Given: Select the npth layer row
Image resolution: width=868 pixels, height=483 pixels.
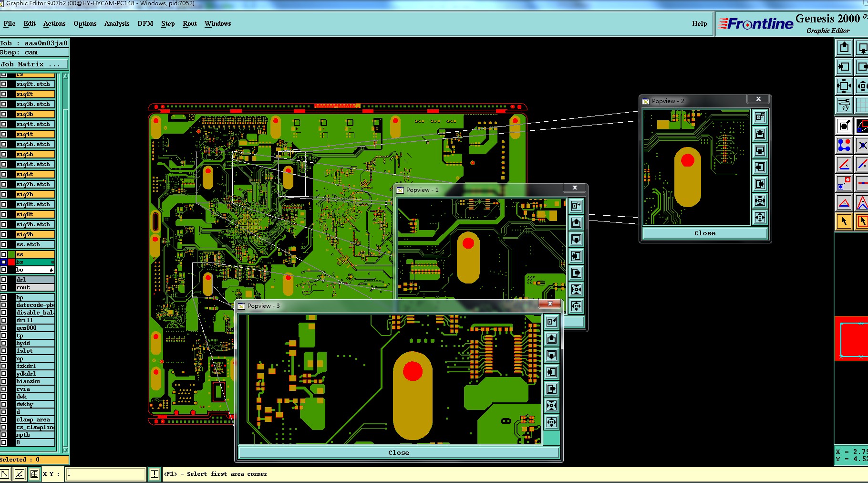Looking at the screenshot, I should 35,435.
